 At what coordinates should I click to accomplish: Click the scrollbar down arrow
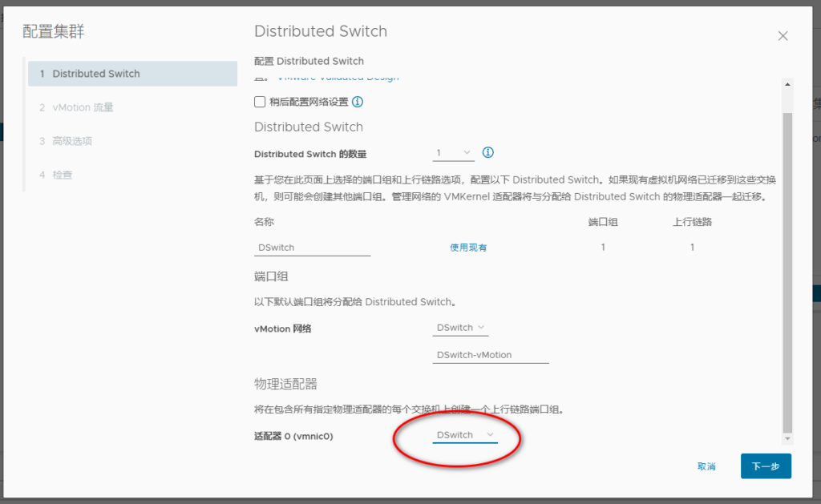pos(787,438)
